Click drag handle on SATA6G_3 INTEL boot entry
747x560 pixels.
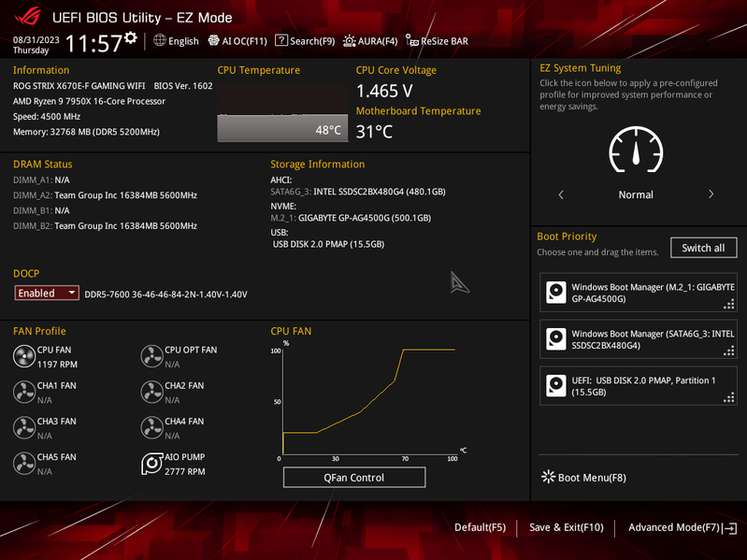coord(729,351)
